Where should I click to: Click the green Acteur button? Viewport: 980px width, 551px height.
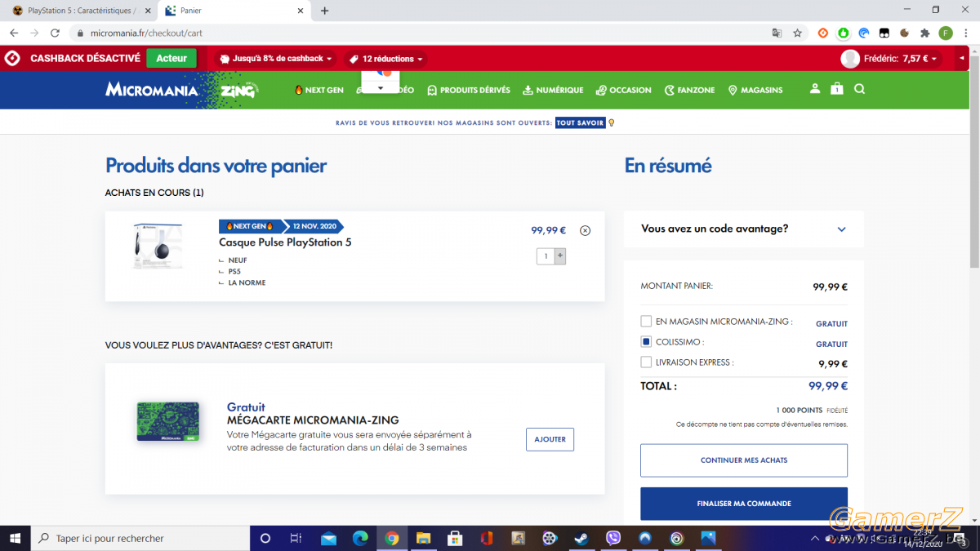(171, 59)
